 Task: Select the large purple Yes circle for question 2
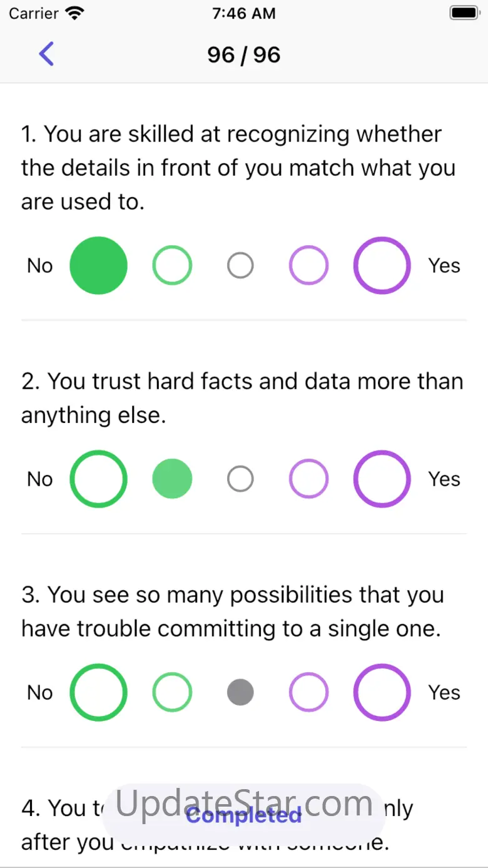[x=382, y=479]
